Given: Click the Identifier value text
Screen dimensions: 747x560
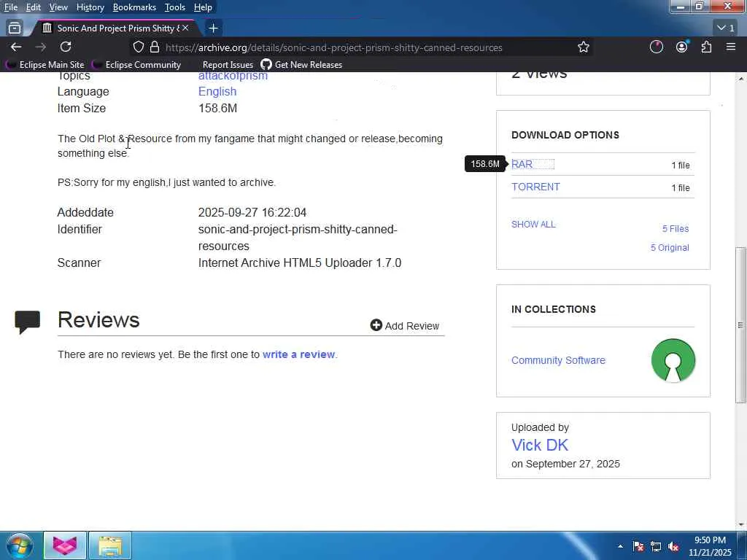Looking at the screenshot, I should point(298,238).
